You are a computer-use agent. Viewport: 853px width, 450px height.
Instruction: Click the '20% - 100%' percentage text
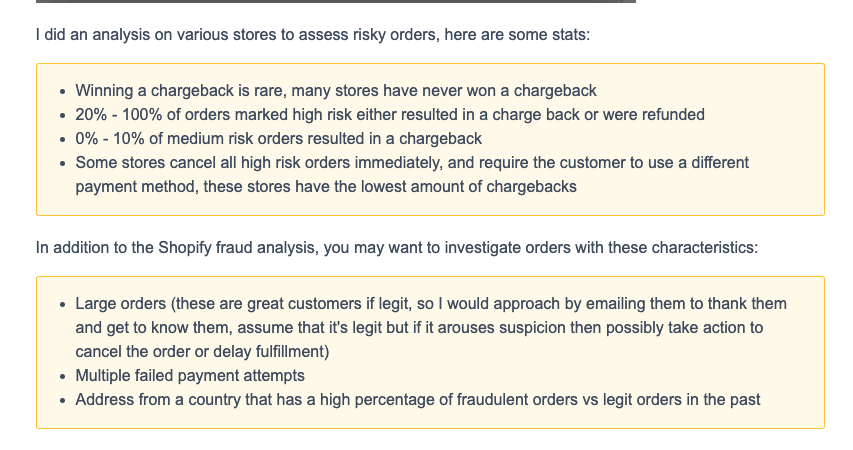click(x=115, y=115)
